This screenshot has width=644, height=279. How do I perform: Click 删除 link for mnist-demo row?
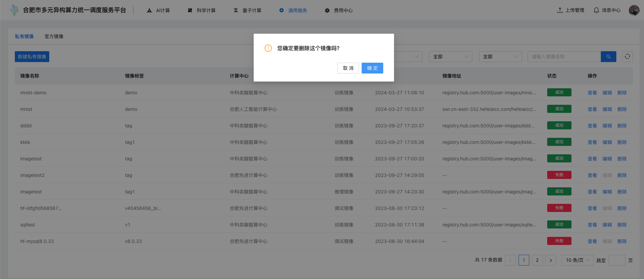622,93
